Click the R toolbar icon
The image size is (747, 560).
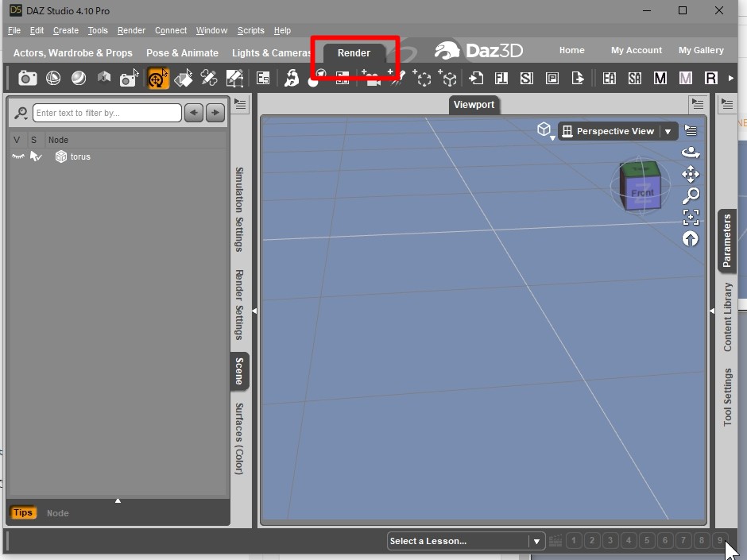[x=710, y=78]
